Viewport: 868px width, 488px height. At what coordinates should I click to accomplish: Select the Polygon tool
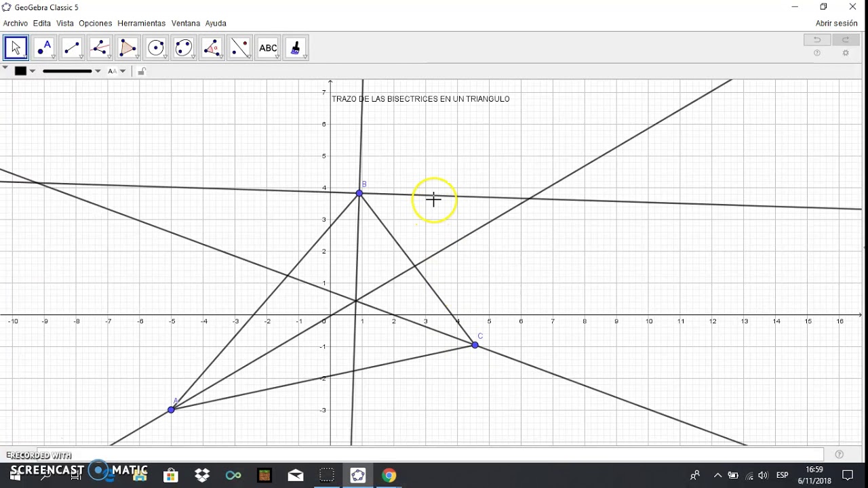coord(127,48)
